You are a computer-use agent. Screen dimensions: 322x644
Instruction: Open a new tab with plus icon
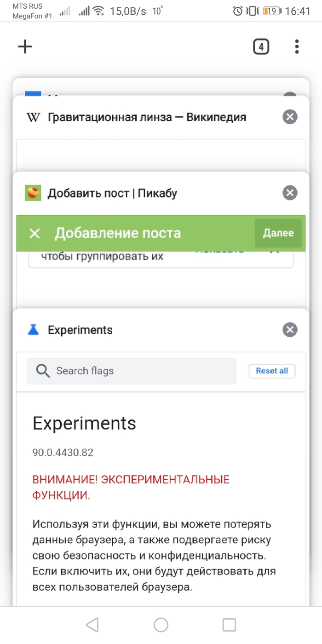point(25,46)
